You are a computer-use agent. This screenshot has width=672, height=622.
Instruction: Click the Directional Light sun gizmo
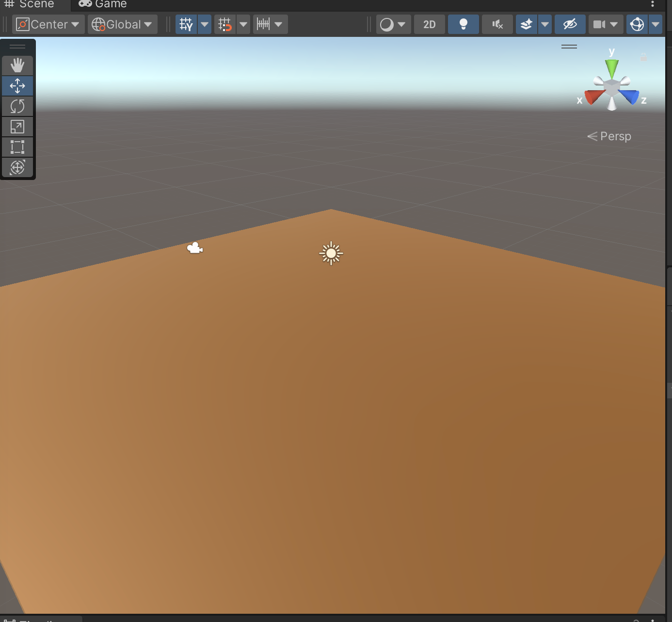331,253
